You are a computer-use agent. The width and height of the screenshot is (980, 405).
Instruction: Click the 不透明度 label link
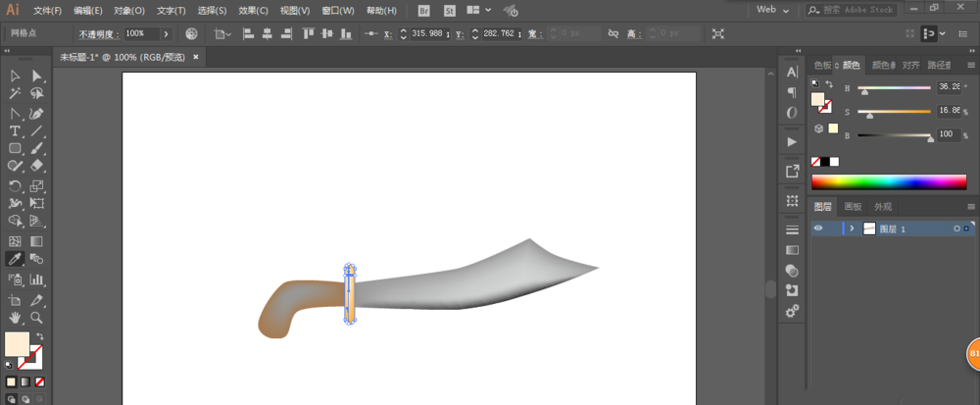click(x=96, y=33)
